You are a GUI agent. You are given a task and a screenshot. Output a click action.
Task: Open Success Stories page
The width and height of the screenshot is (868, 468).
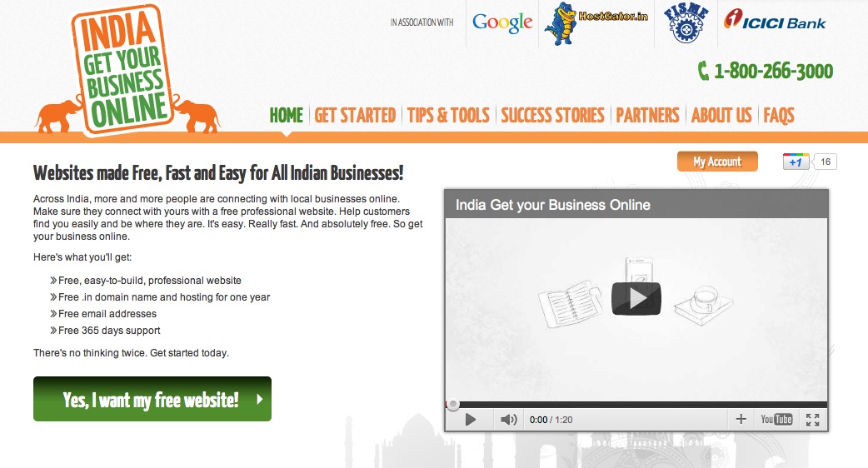[552, 115]
